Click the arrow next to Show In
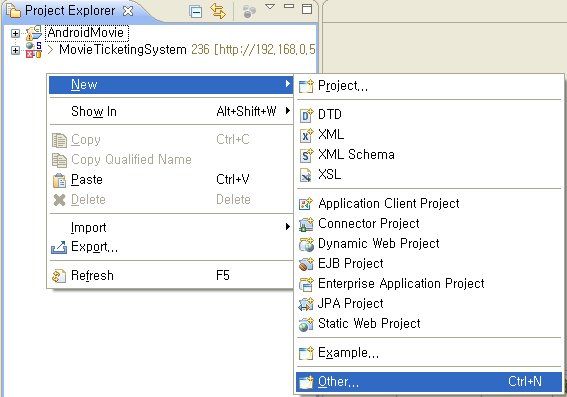The width and height of the screenshot is (567, 397). point(287,111)
